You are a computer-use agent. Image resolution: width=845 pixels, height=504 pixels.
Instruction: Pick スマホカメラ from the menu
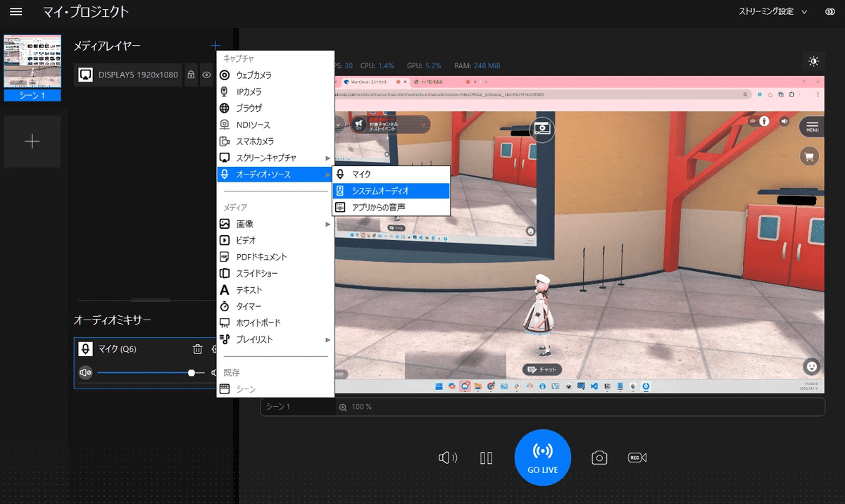coord(275,141)
